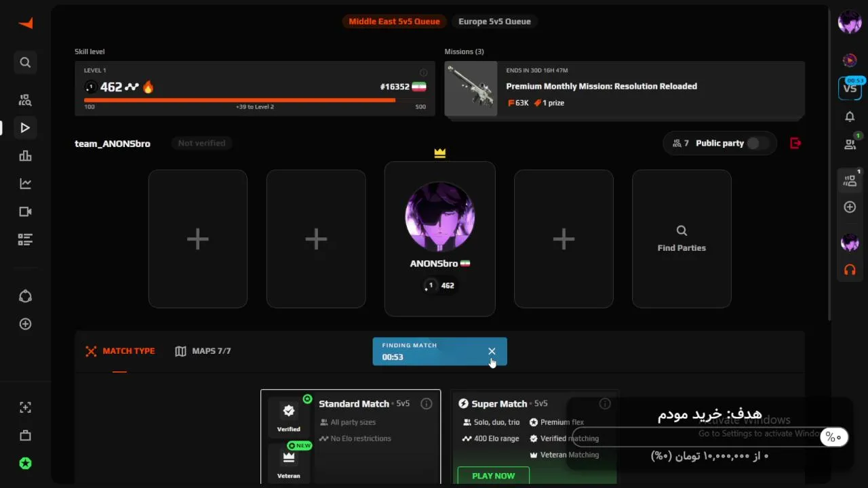Click the green star icon in the sidebar
This screenshot has width=868, height=488.
pos(25,464)
